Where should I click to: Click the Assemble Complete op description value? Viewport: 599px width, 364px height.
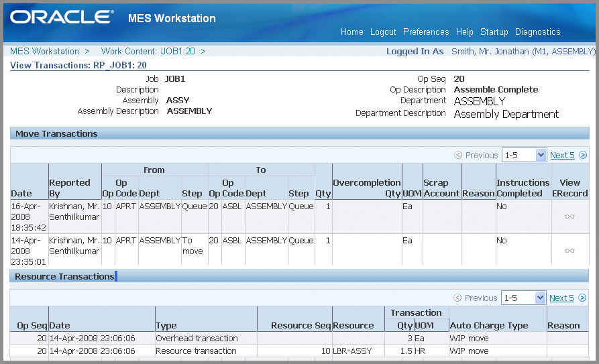pyautogui.click(x=496, y=90)
